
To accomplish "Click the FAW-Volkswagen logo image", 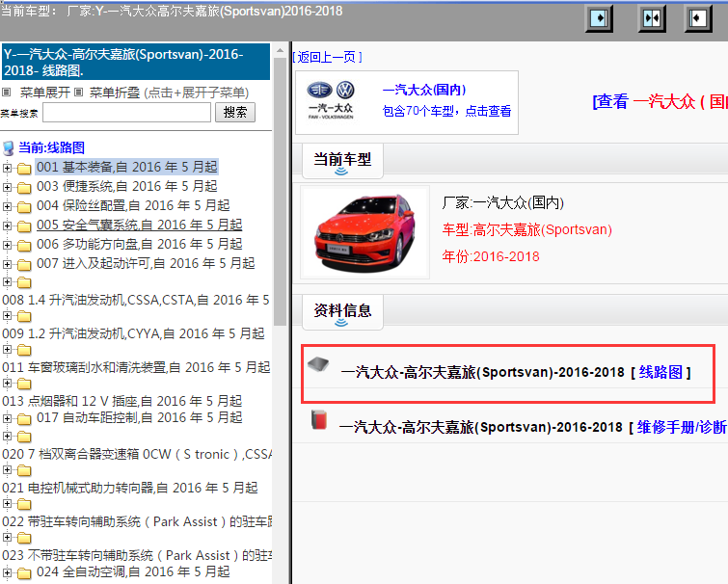I will pyautogui.click(x=331, y=100).
